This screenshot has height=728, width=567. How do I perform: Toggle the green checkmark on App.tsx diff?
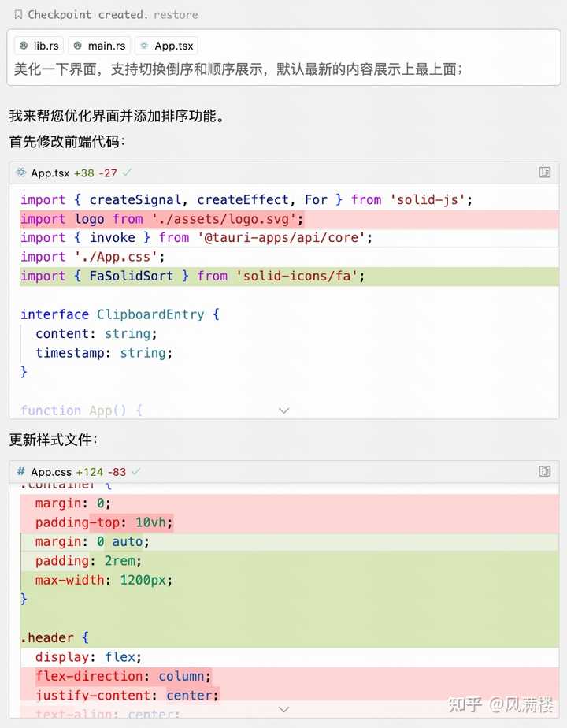(125, 173)
